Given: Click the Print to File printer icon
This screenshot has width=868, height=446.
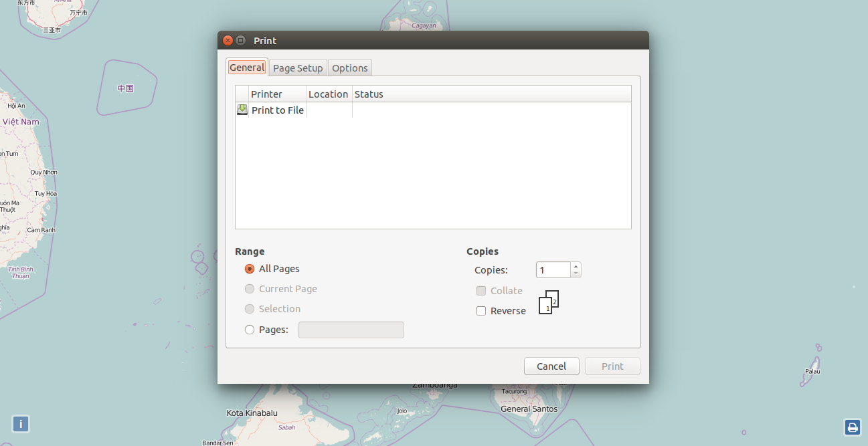Looking at the screenshot, I should pyautogui.click(x=242, y=110).
